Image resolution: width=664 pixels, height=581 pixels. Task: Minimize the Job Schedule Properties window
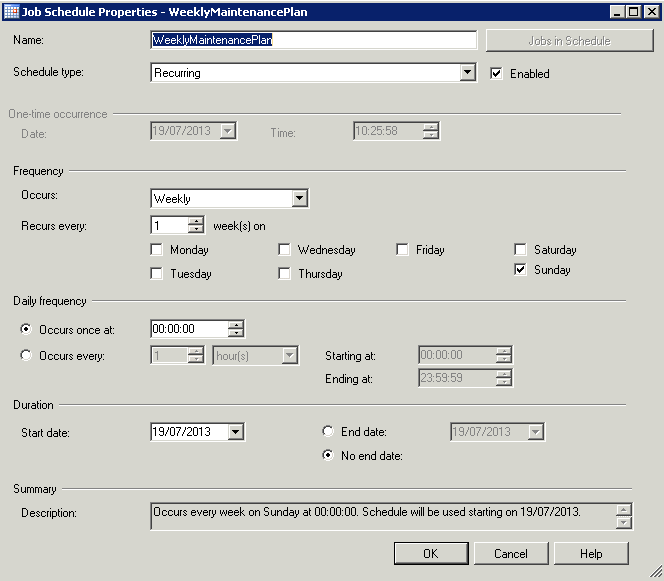tap(617, 11)
